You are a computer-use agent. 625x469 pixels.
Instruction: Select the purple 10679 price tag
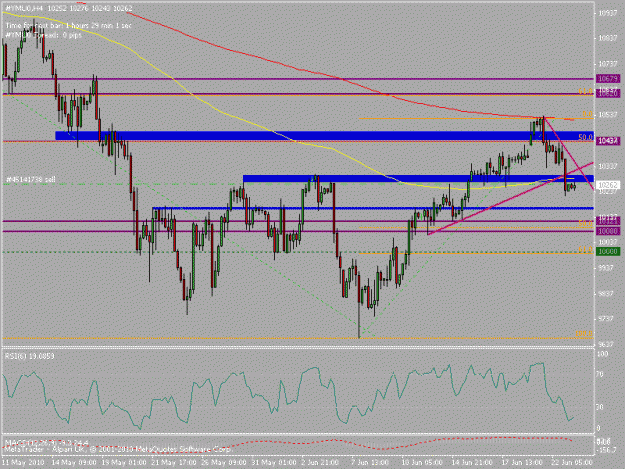pyautogui.click(x=608, y=78)
